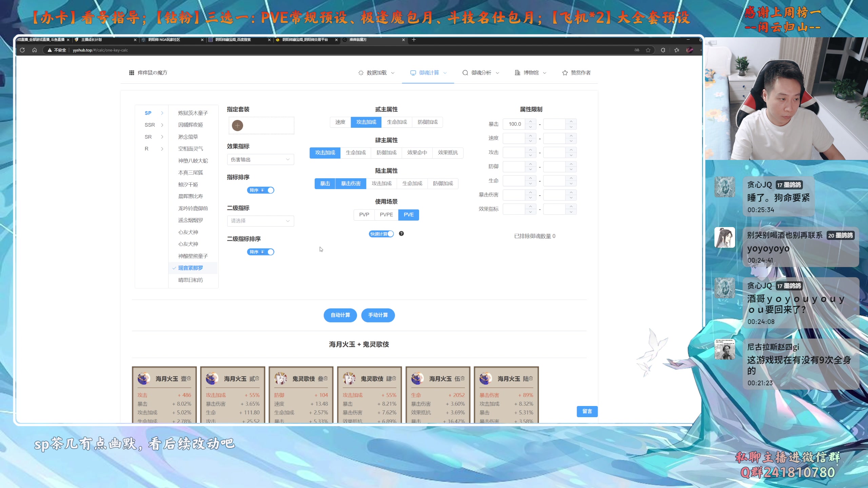Open the 数据加载 menu
Screen dimensions: 868x488
coord(376,73)
